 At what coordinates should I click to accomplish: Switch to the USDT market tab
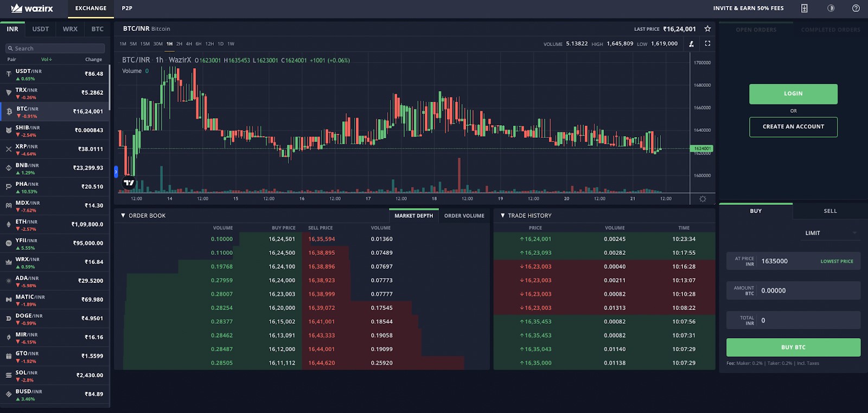point(41,29)
